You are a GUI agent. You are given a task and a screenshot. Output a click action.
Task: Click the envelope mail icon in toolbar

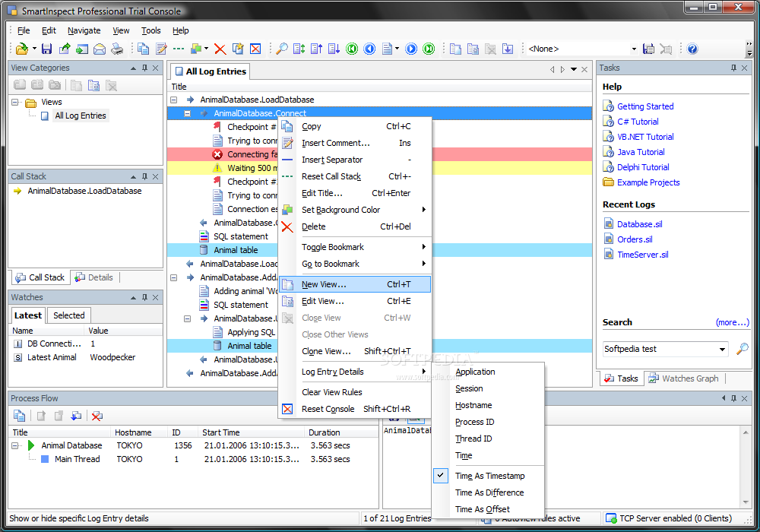click(x=100, y=49)
